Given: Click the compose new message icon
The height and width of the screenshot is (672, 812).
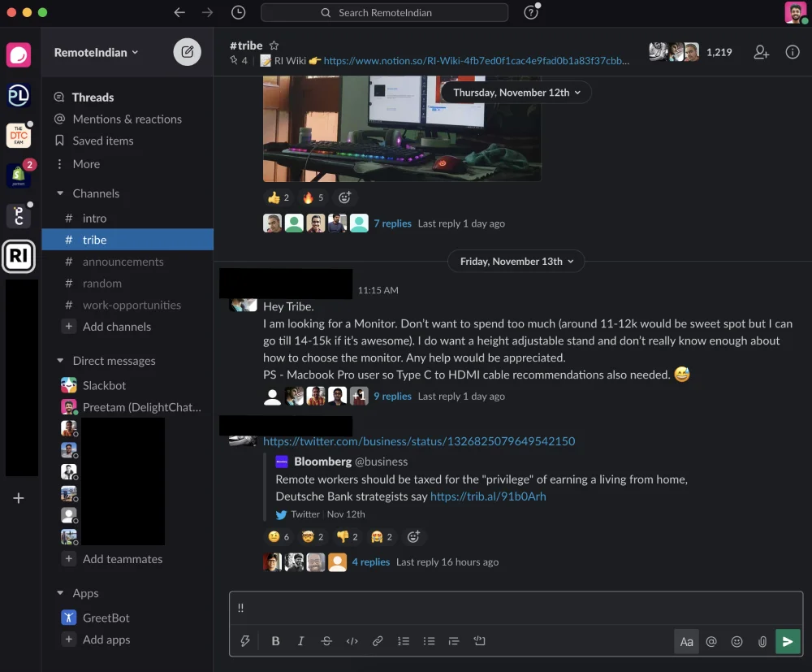Looking at the screenshot, I should [x=188, y=52].
